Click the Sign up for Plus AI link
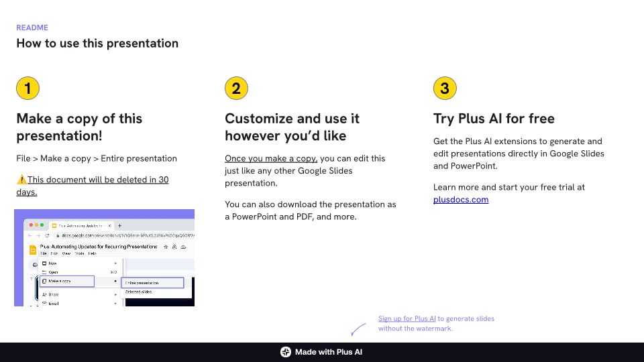This screenshot has width=644, height=362. 407,319
